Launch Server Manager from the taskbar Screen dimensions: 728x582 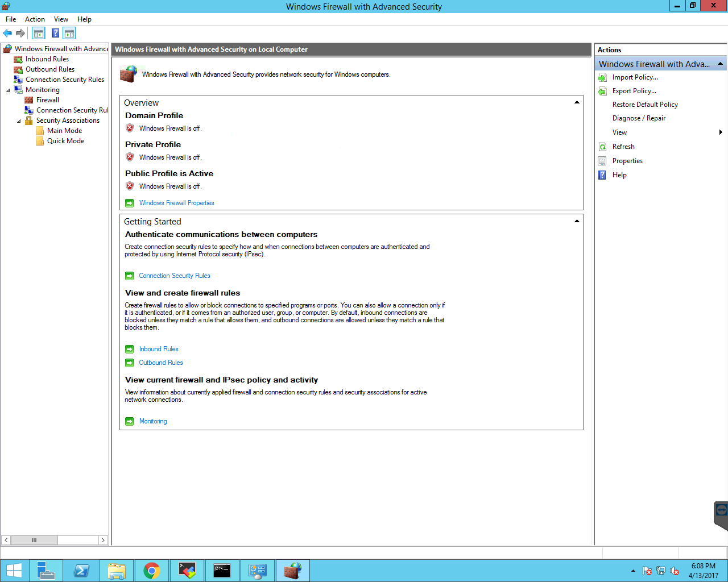[x=46, y=571]
